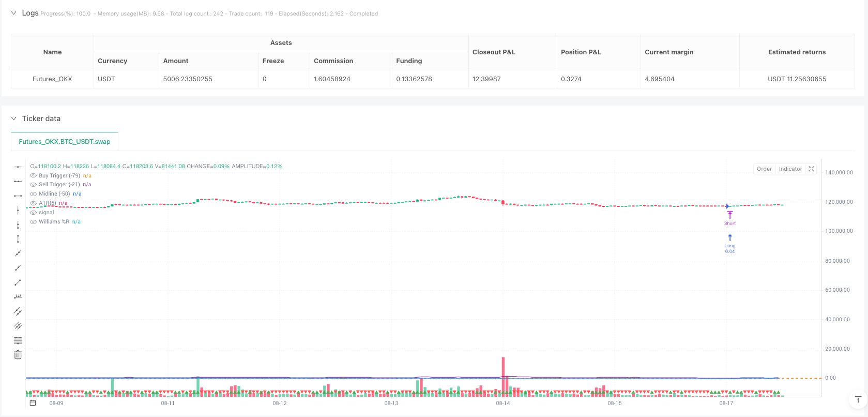
Task: Toggle Midline (-50) eye icon
Action: [34, 194]
